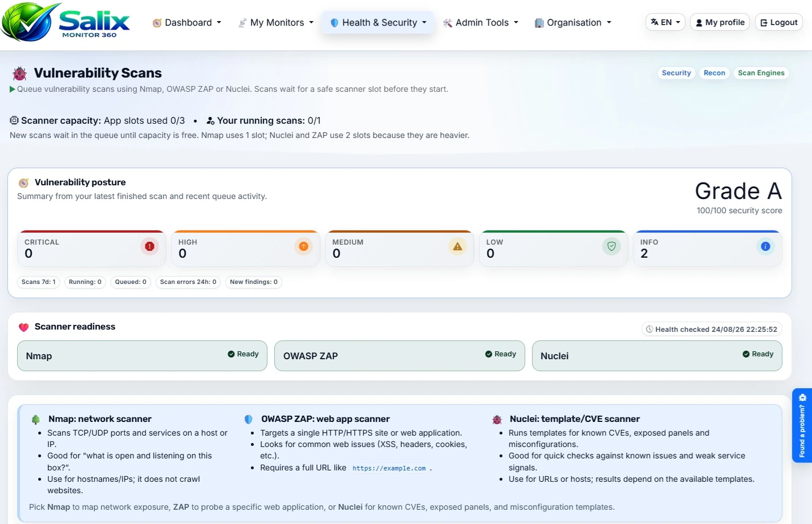Click the Critical red alert icon
Viewport: 812px width, 524px height.
149,246
